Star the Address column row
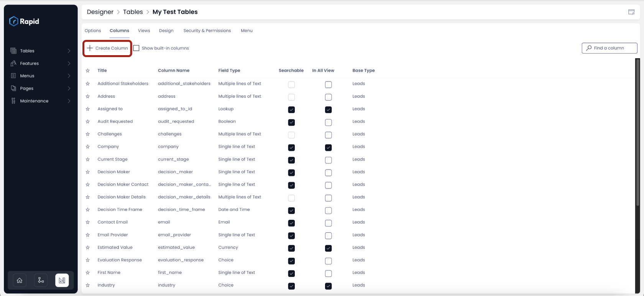The width and height of the screenshot is (644, 296). click(x=88, y=96)
